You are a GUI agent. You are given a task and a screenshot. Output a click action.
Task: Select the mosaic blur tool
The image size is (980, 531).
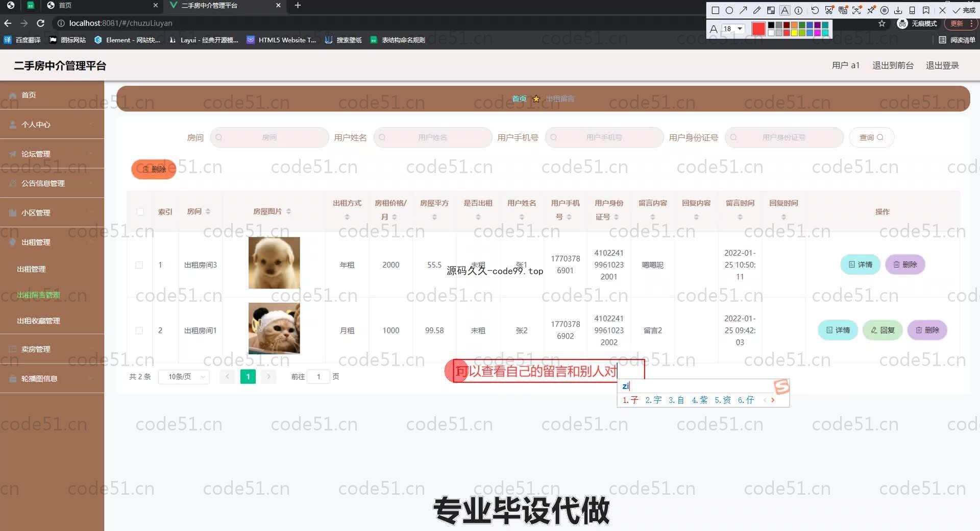(x=771, y=10)
